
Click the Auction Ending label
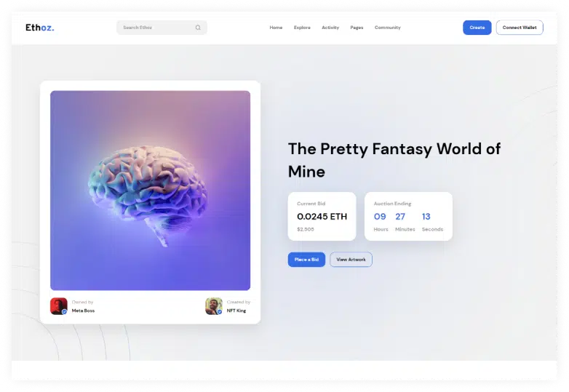(x=392, y=204)
